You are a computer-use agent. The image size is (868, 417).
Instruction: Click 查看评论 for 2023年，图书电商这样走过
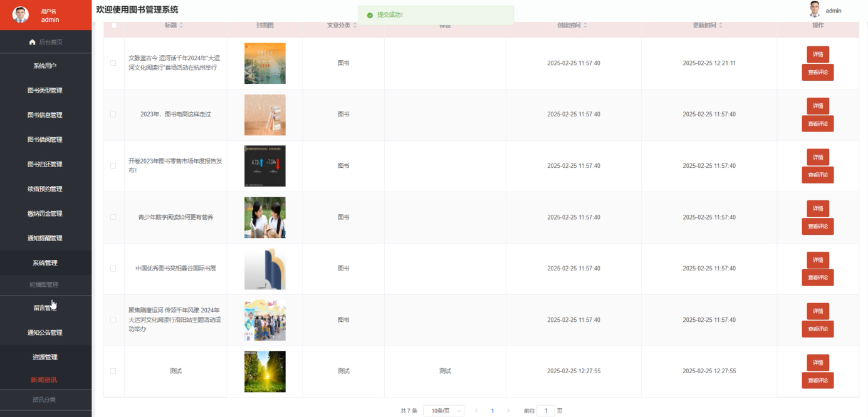pyautogui.click(x=818, y=123)
